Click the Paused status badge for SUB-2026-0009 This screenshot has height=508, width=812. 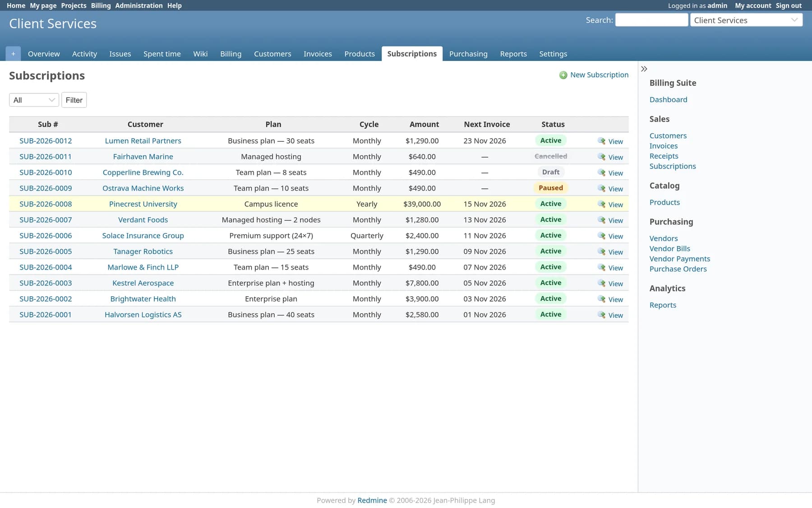pyautogui.click(x=551, y=188)
